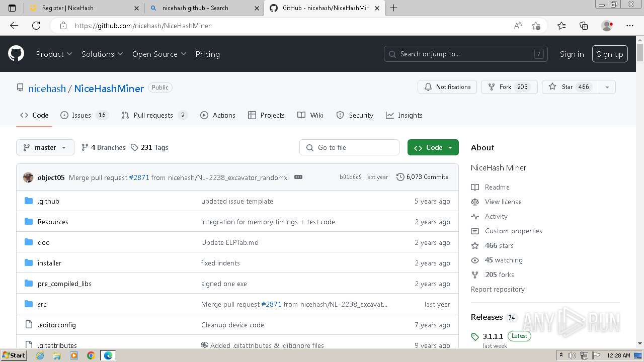View site info lock icon

63,26
